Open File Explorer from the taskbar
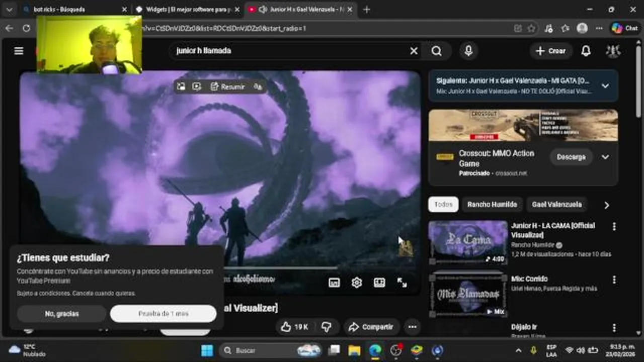Viewport: 644px width, 362px height. (x=355, y=350)
